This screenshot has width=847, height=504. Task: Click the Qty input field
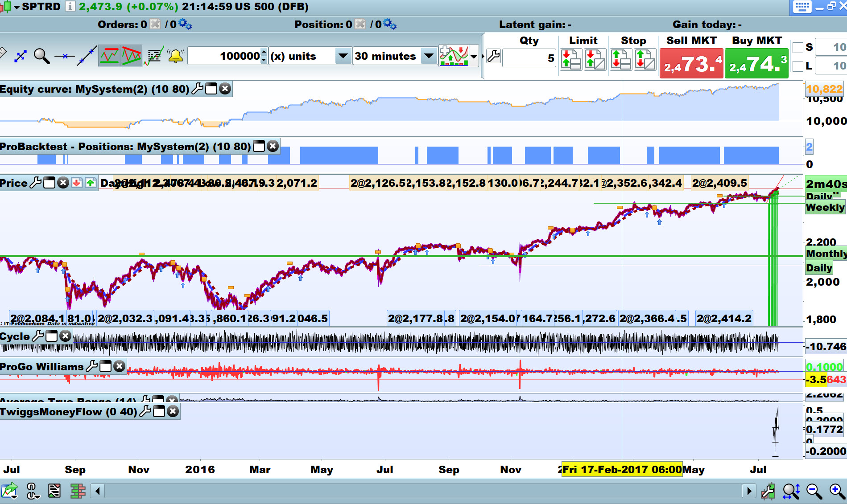[x=529, y=58]
